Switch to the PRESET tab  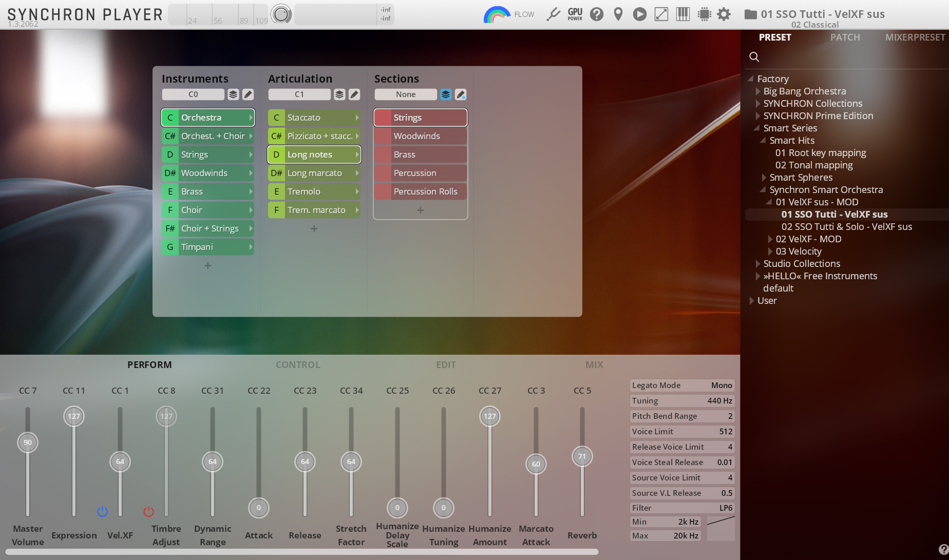(775, 37)
